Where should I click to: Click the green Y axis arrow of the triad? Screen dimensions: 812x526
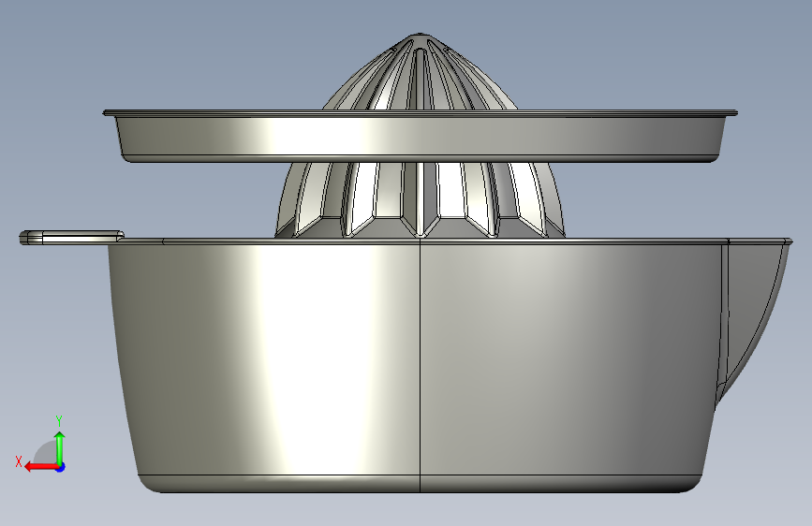(x=60, y=447)
